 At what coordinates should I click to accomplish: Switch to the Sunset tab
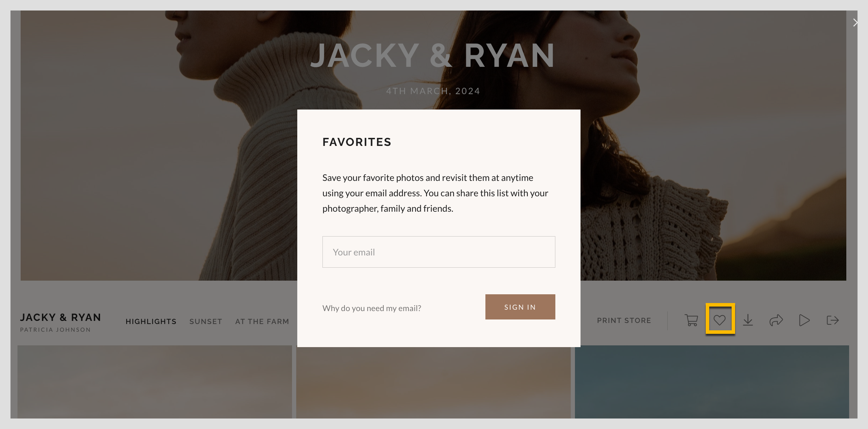coord(206,321)
